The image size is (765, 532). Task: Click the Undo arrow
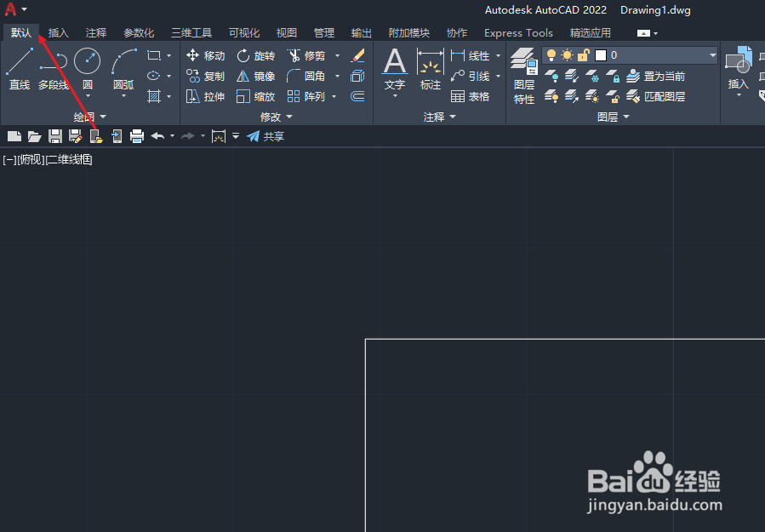(157, 136)
